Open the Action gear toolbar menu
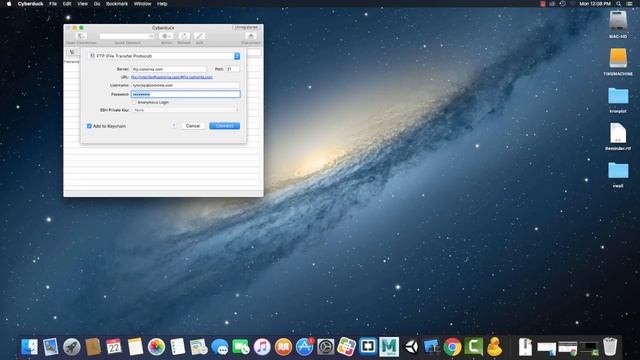Viewport: 640px width, 360px height. [166, 36]
